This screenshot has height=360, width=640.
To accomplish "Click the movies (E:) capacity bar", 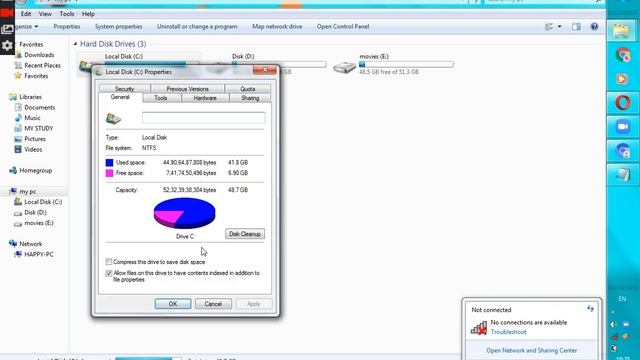I will click(x=406, y=64).
